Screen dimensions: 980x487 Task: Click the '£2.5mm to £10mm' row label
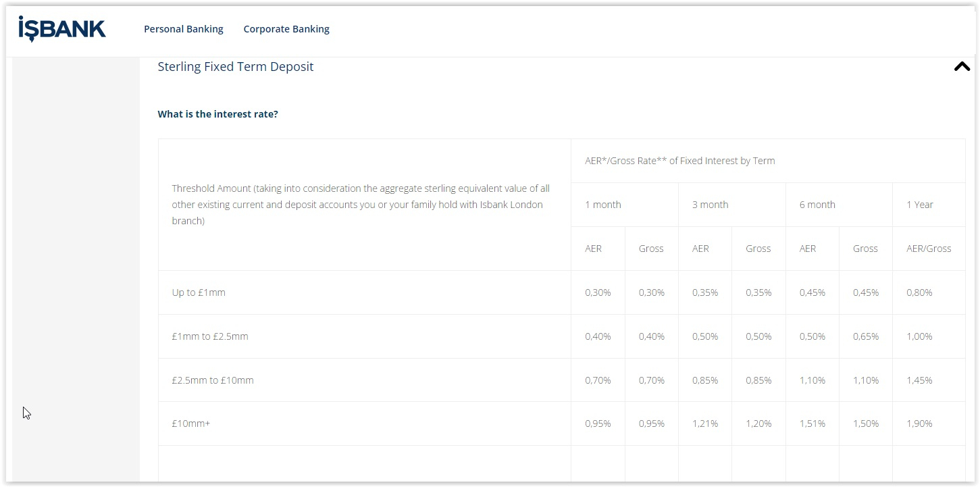point(213,380)
